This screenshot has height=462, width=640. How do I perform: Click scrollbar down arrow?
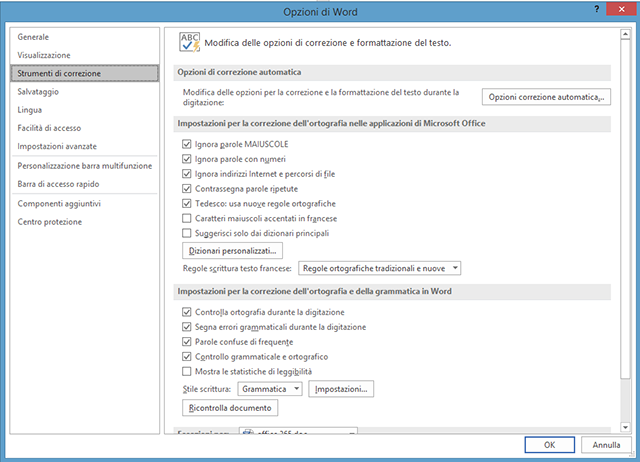pos(625,427)
